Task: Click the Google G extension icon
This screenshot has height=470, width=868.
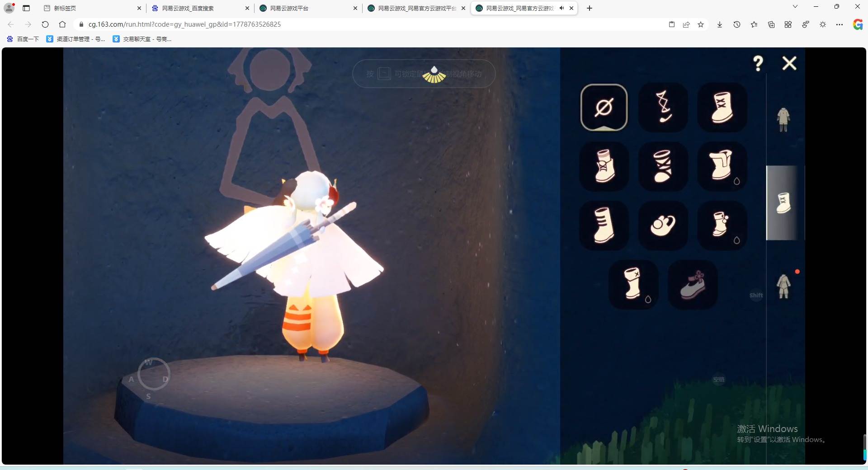Action: [x=858, y=24]
